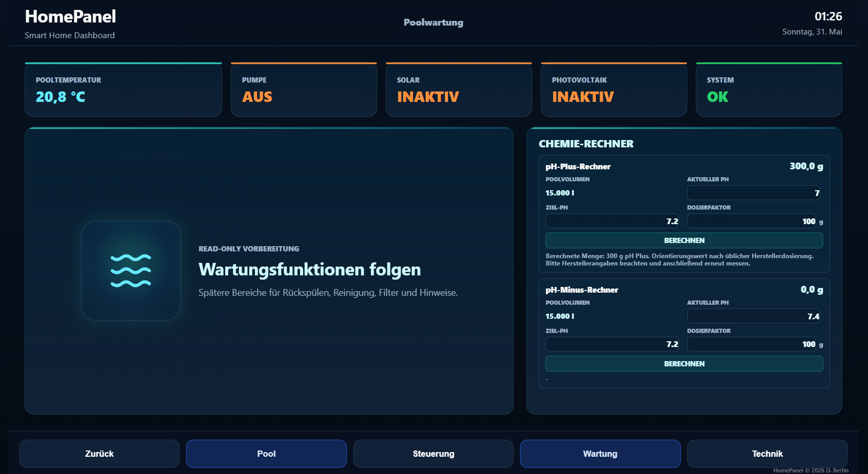Click the Poolwartung page heading
This screenshot has width=868, height=474.
click(433, 22)
